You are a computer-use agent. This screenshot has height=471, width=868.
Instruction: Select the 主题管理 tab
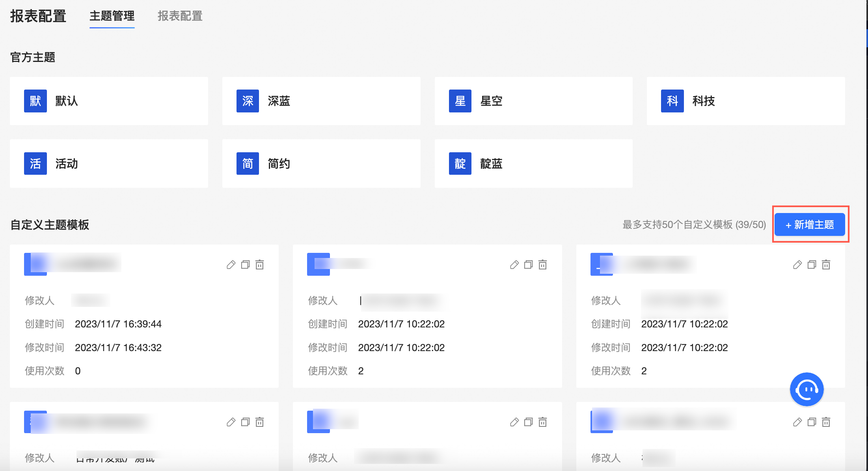(112, 16)
